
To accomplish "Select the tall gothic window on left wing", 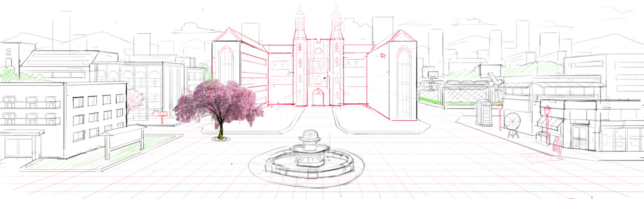I will coord(226,65).
